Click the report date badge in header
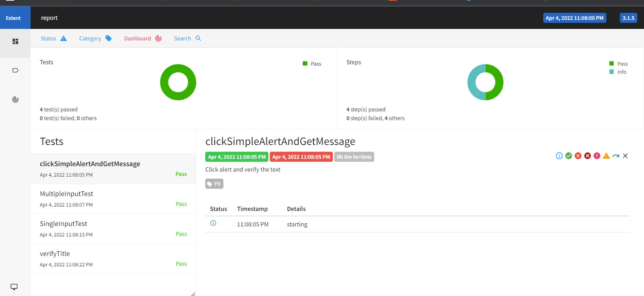The height and width of the screenshot is (296, 644). [x=574, y=18]
